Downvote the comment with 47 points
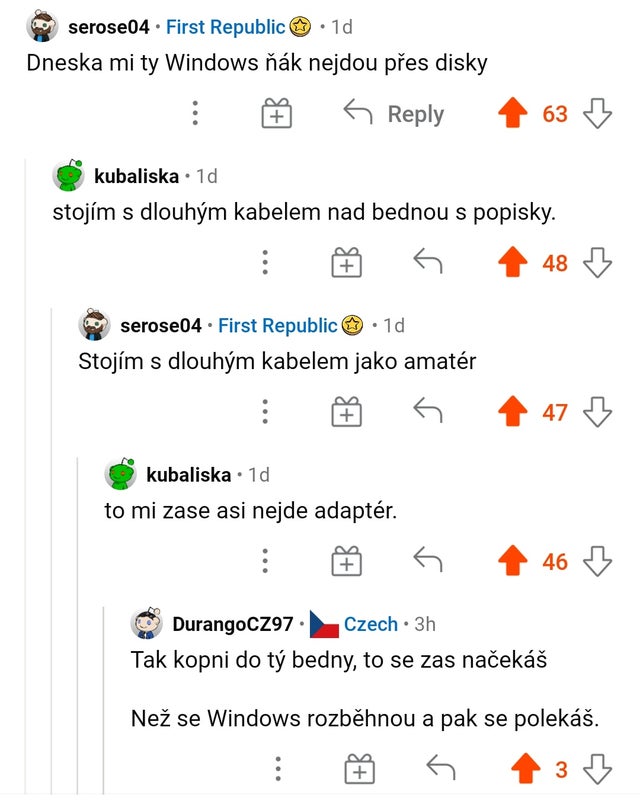 pos(597,412)
